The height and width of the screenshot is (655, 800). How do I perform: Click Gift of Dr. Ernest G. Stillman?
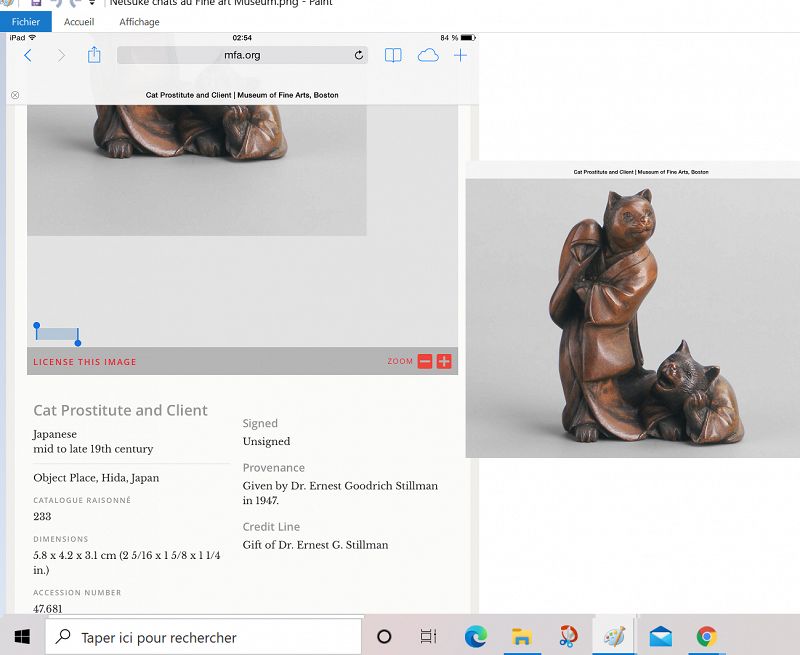(315, 545)
